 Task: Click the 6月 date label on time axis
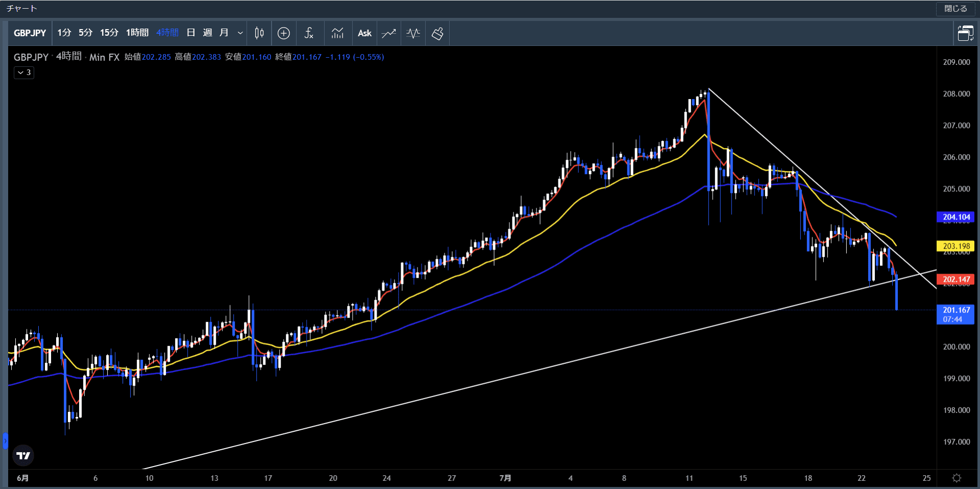[22, 478]
